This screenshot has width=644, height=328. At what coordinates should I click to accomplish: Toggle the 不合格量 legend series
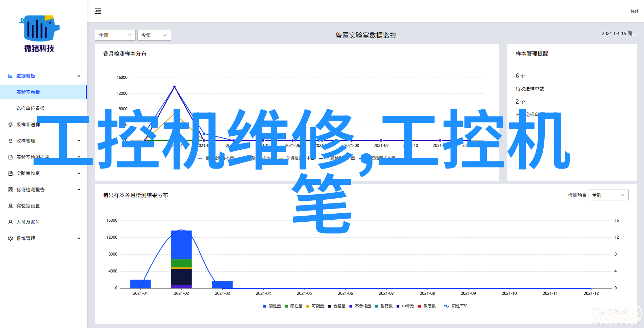(x=360, y=306)
